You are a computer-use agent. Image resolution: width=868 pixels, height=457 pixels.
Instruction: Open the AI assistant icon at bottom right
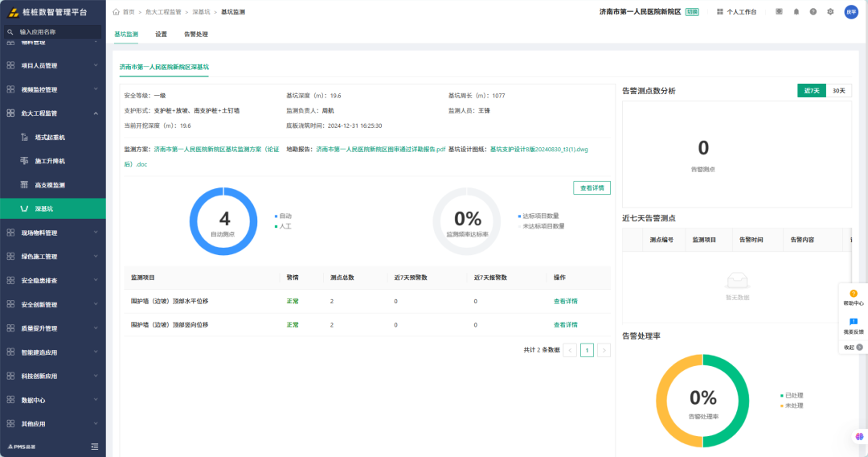point(859,437)
